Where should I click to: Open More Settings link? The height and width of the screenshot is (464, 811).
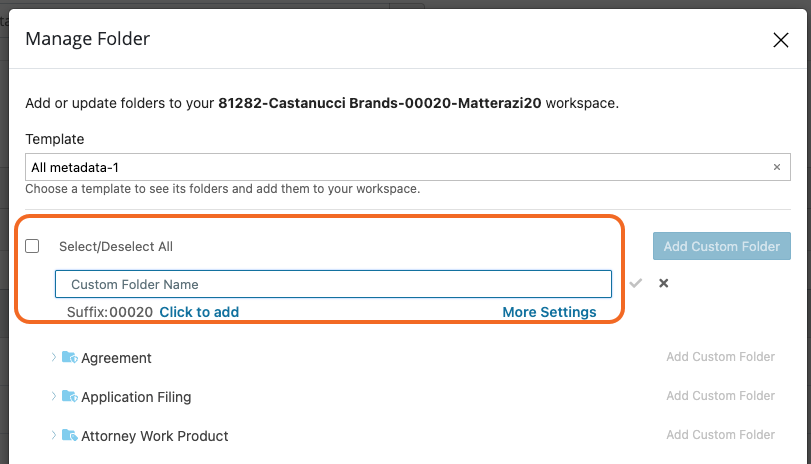pos(549,312)
